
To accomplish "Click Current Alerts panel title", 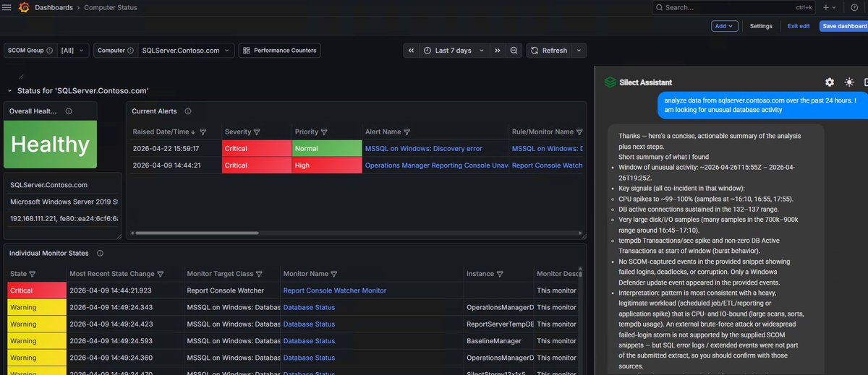I will coord(156,111).
